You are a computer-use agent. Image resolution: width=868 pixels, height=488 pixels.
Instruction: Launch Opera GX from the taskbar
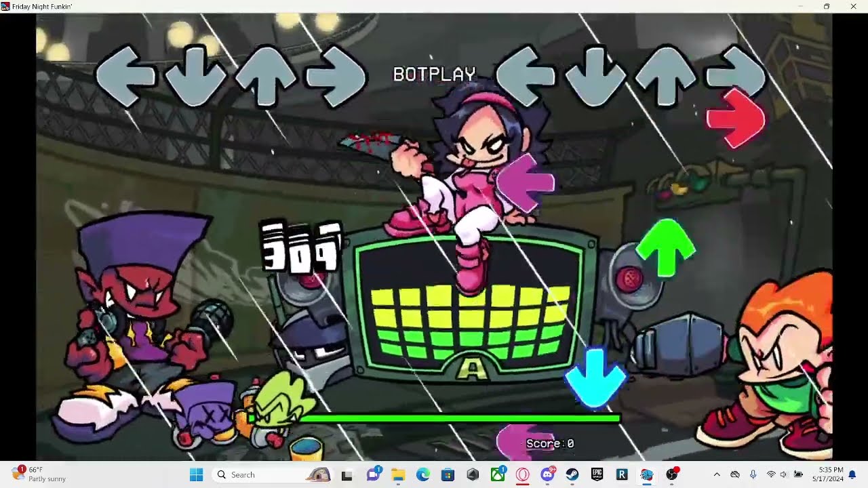[523, 474]
